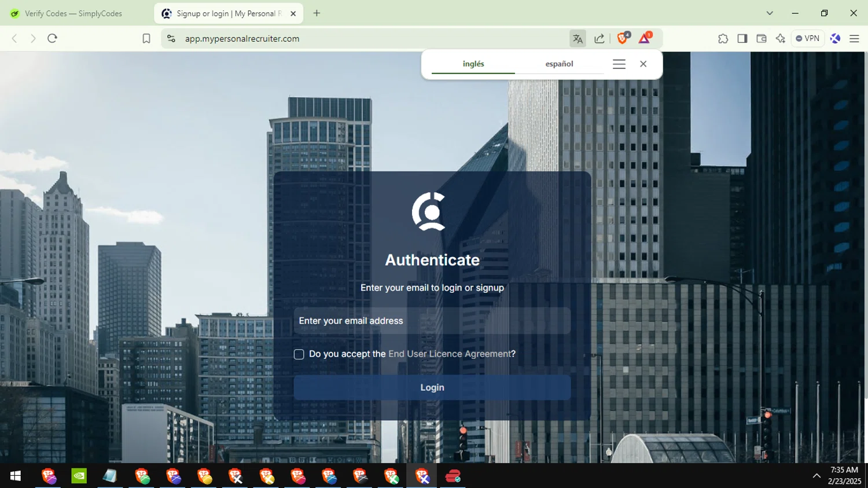Click the 'Enter your email to login or signup' text
Viewport: 868px width, 488px height.
[x=432, y=288]
